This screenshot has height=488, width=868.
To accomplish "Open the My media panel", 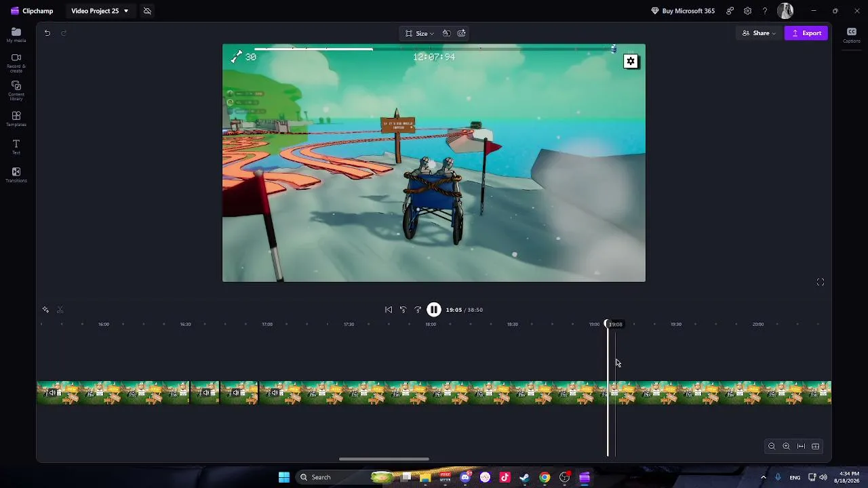I will (16, 35).
